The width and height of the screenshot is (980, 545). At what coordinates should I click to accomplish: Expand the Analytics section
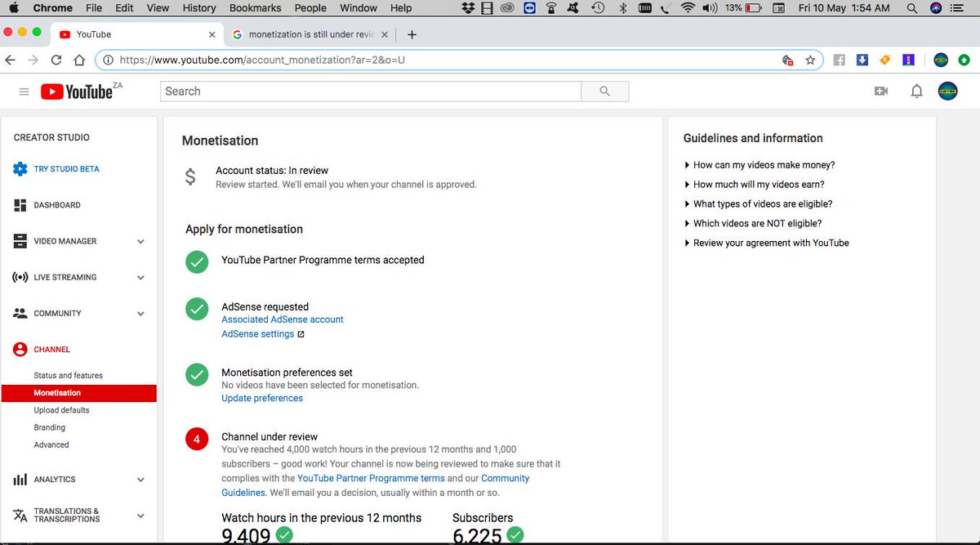pyautogui.click(x=140, y=480)
